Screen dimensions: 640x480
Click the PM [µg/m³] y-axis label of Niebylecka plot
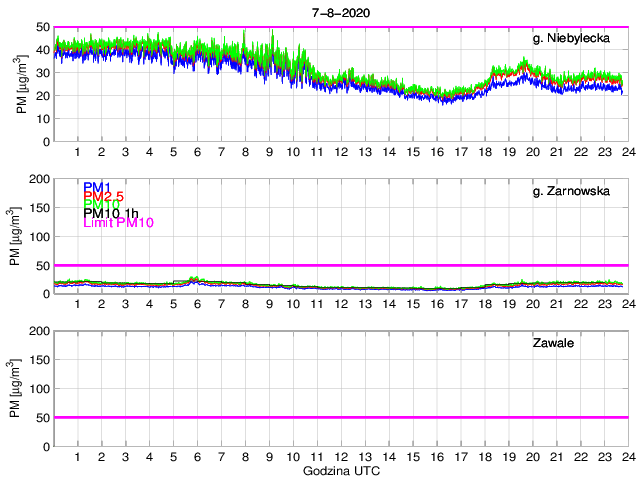coord(22,84)
